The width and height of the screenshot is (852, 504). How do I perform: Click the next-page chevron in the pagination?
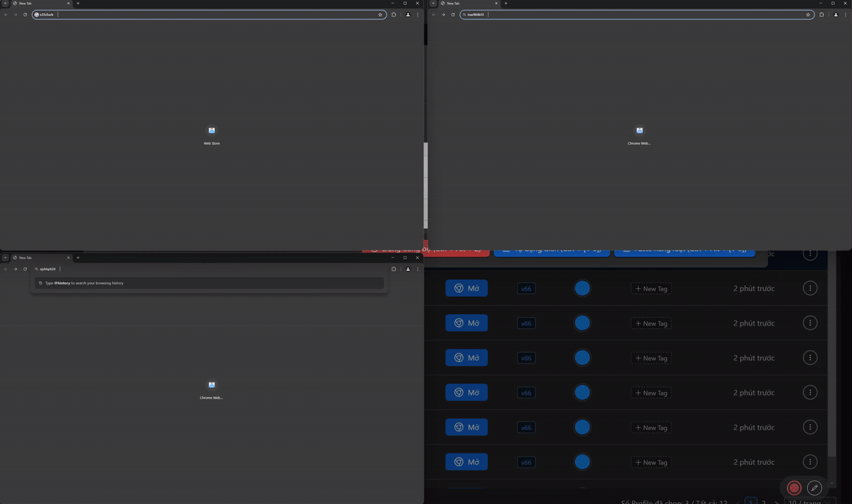tap(776, 501)
